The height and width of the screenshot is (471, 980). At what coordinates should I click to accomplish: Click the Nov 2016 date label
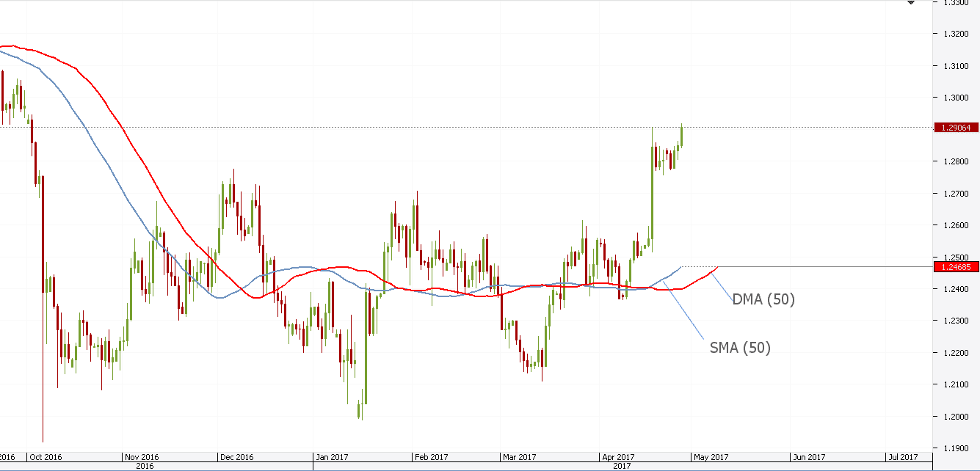(142, 456)
